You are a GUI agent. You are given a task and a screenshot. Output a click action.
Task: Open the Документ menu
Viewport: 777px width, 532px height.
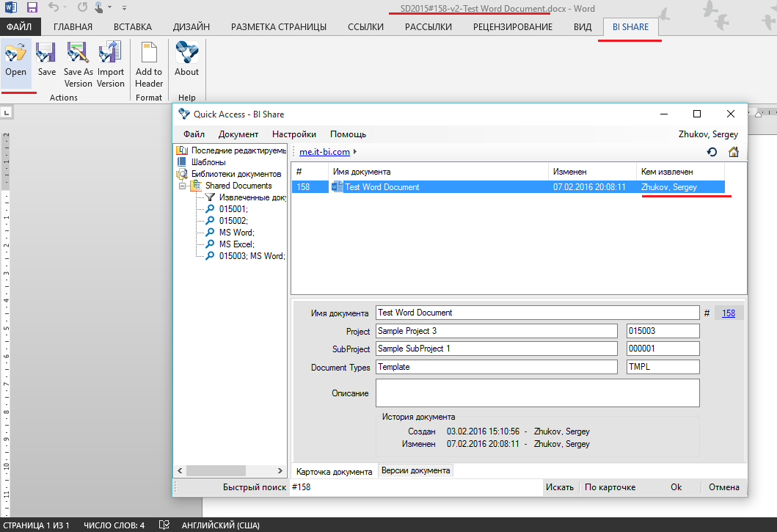[238, 134]
